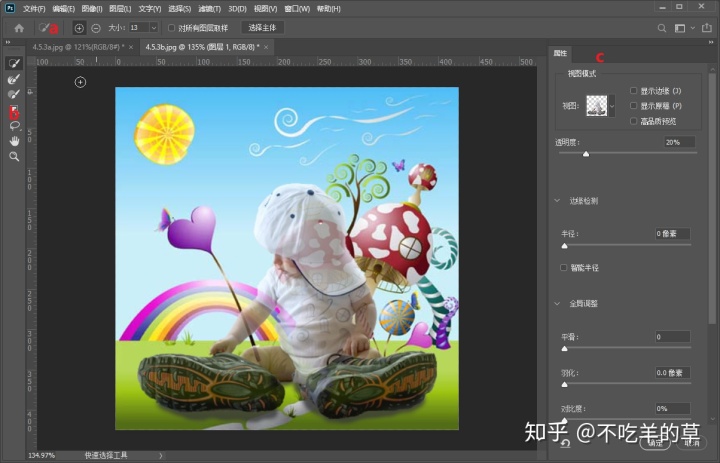Click the 半径 0 像素 value field
Screen dimensions: 720x463
672,234
